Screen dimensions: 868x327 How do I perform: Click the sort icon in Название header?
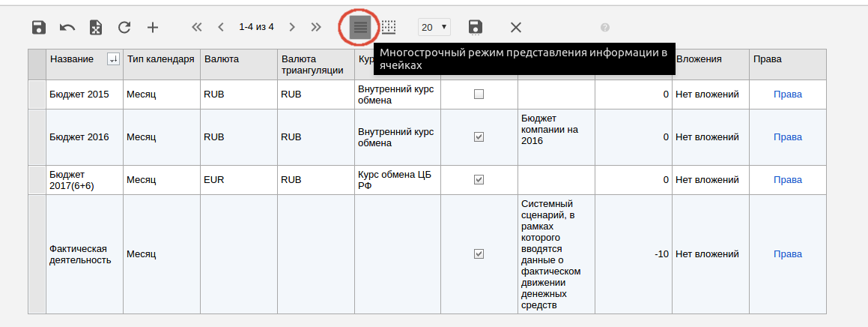(x=113, y=59)
